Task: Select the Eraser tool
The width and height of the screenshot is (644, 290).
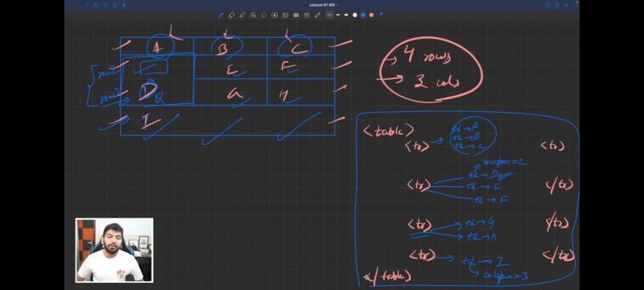Action: pyautogui.click(x=232, y=15)
